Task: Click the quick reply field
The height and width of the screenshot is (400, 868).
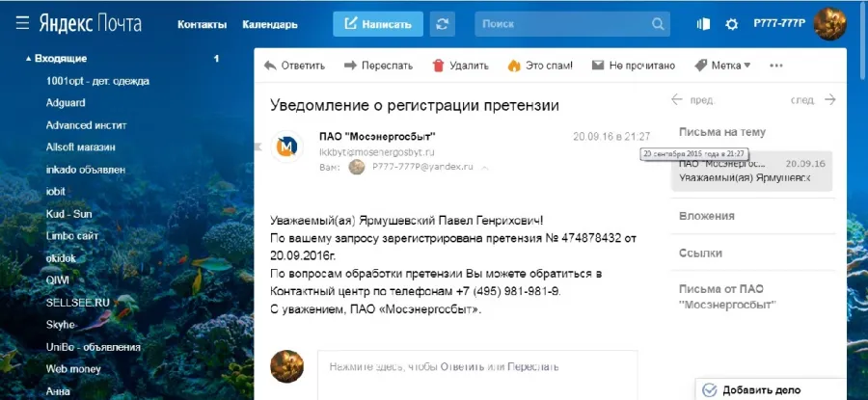Action: point(477,375)
